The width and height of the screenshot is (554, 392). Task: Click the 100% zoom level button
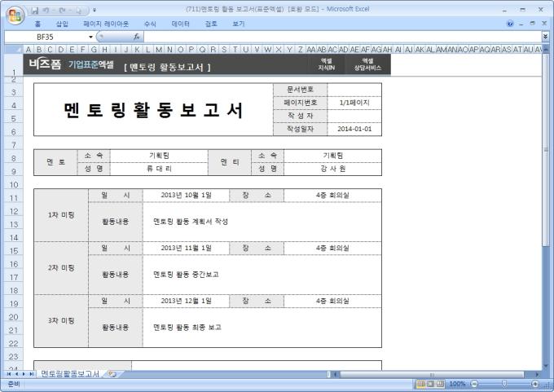(x=457, y=384)
